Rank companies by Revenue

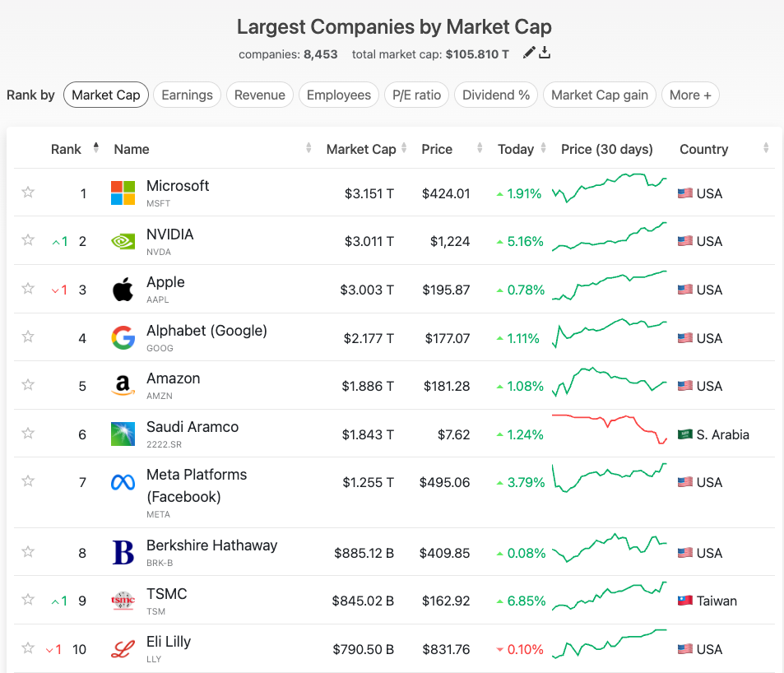click(259, 95)
